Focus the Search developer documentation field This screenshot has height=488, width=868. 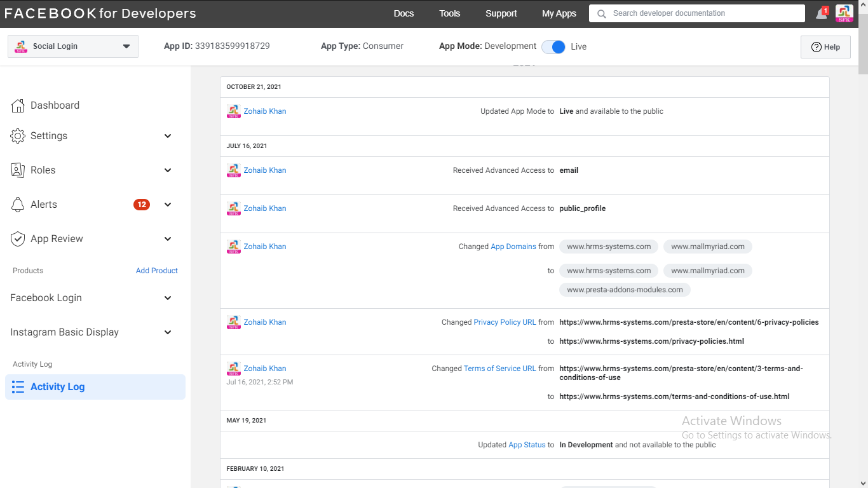point(697,13)
